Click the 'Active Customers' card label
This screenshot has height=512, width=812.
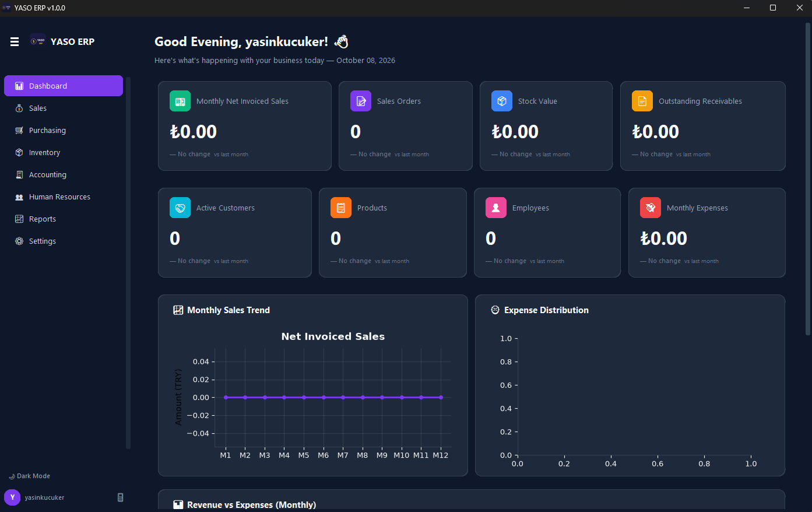point(226,208)
